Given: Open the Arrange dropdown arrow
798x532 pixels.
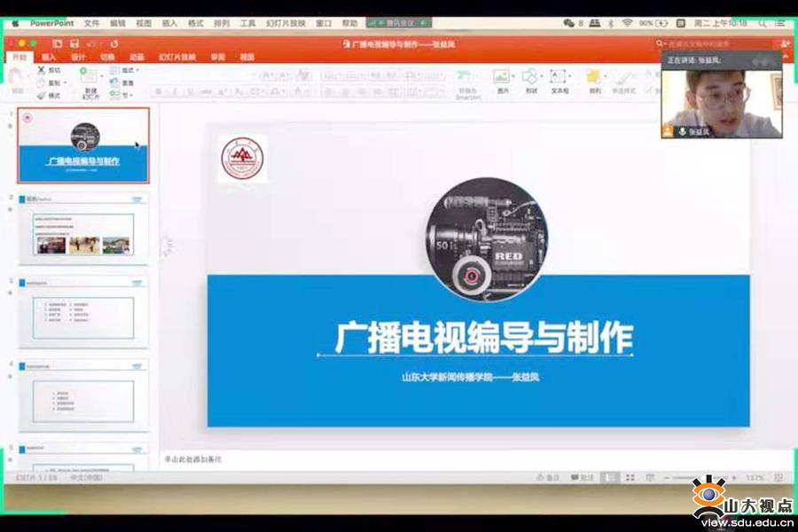Looking at the screenshot, I should coord(605,76).
